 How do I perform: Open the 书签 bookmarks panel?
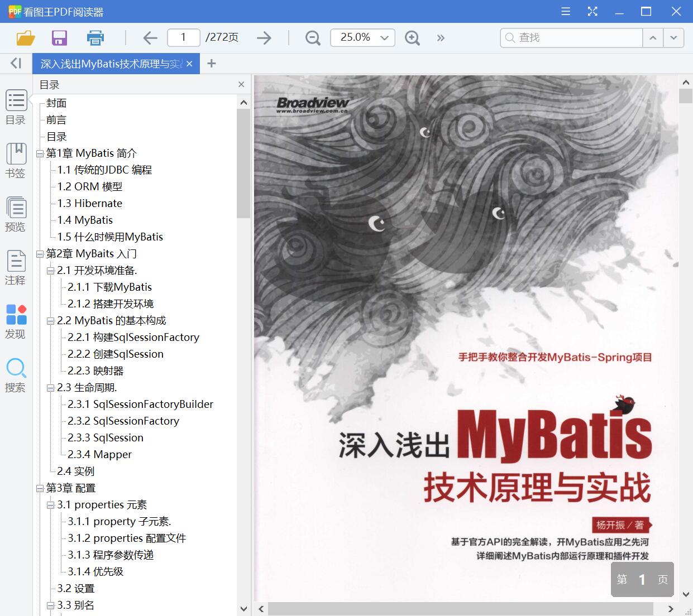[16, 161]
